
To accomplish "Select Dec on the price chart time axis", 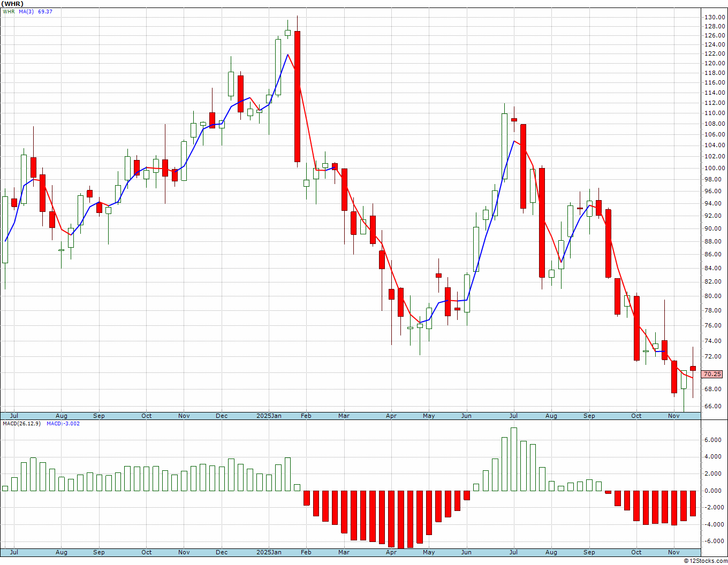I will [x=222, y=416].
